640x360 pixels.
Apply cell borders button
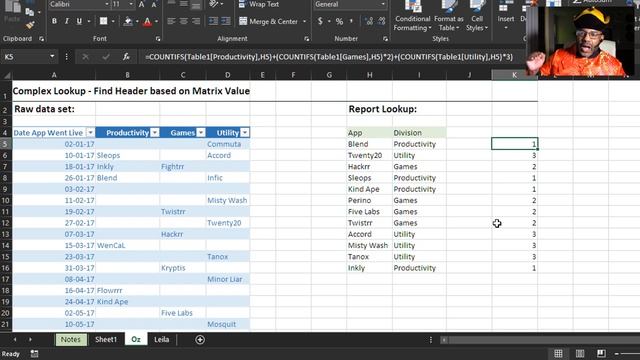(x=104, y=21)
